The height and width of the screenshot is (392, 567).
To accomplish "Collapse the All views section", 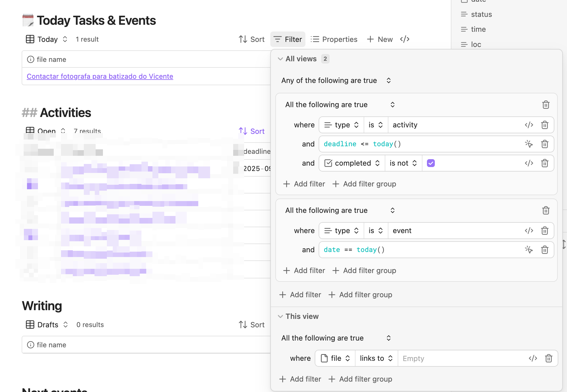I will (280, 59).
